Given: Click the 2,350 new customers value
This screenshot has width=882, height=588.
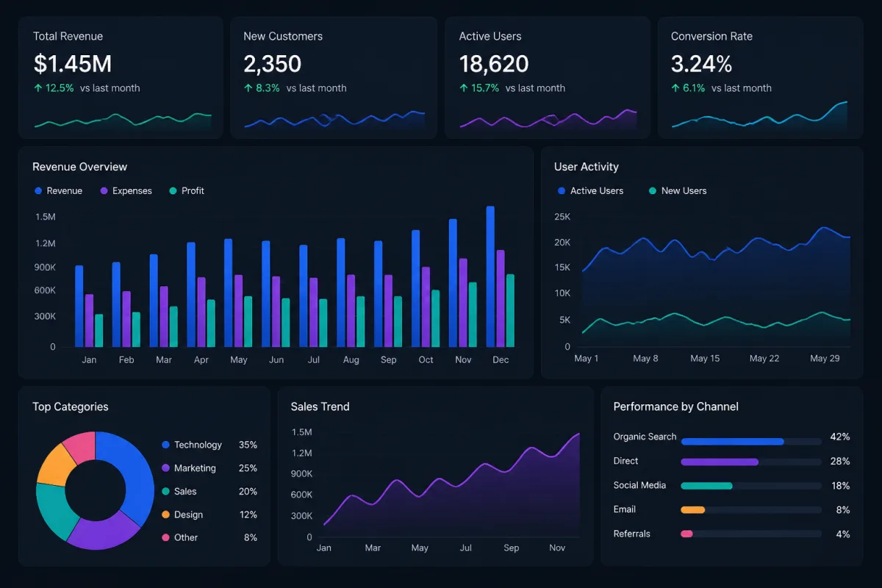Looking at the screenshot, I should point(272,64).
